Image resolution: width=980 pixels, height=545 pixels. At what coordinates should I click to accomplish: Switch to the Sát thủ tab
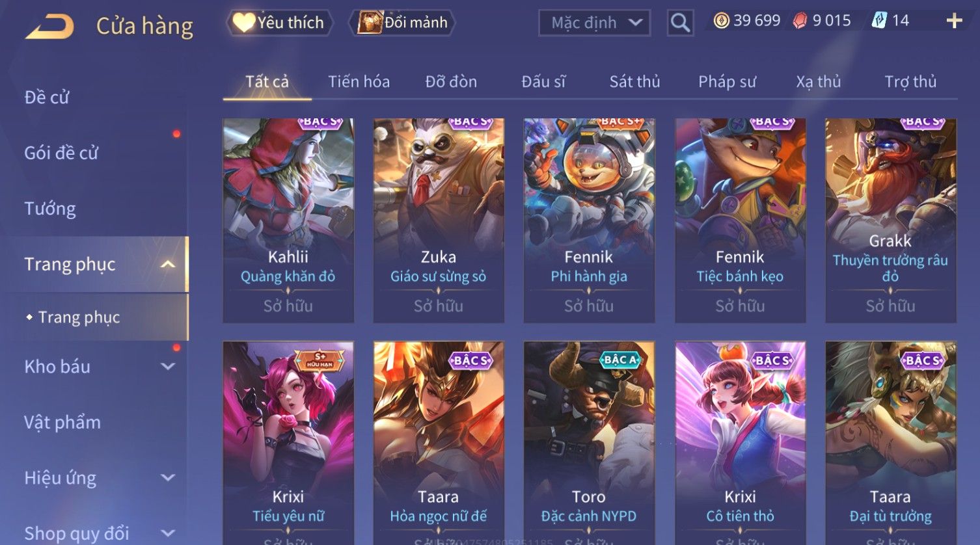(634, 81)
